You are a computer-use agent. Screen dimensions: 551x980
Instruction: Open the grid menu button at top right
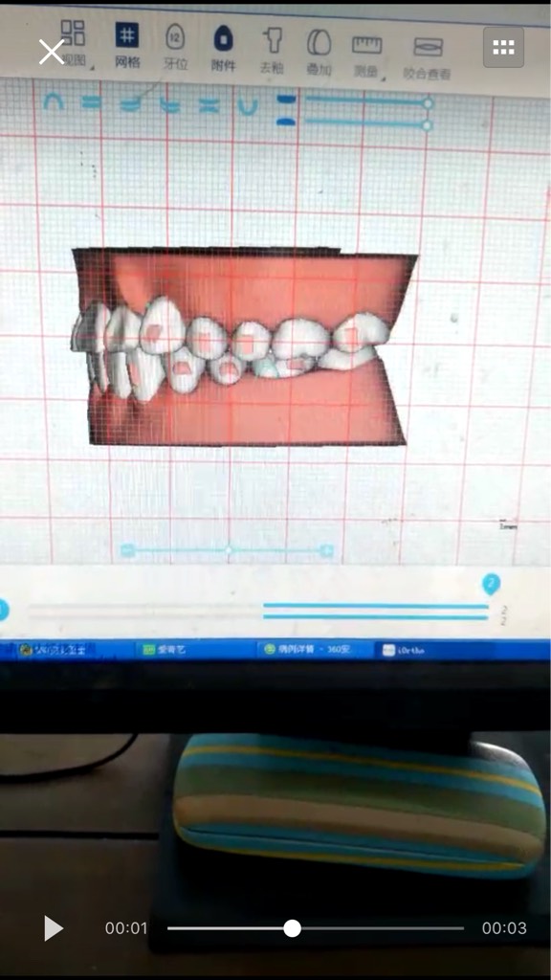(x=503, y=47)
